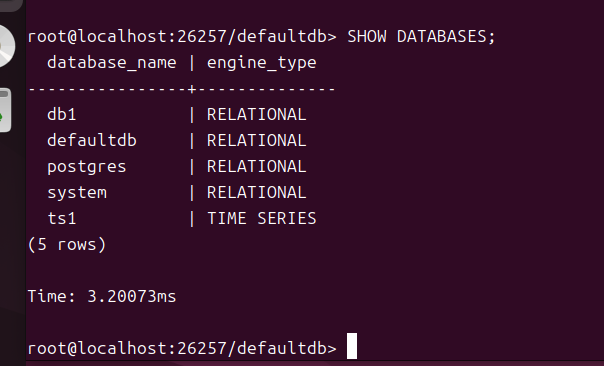Click the (5 rows) result text

coord(67,245)
